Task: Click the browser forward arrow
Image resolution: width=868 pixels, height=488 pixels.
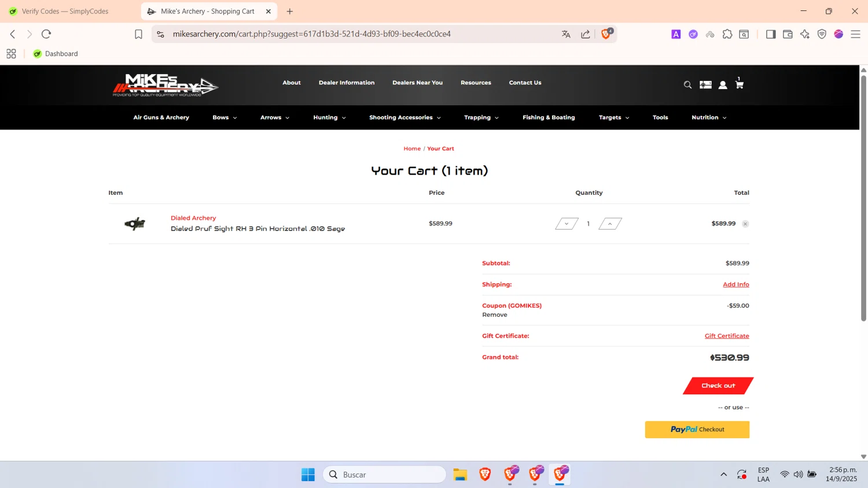Action: click(x=30, y=34)
